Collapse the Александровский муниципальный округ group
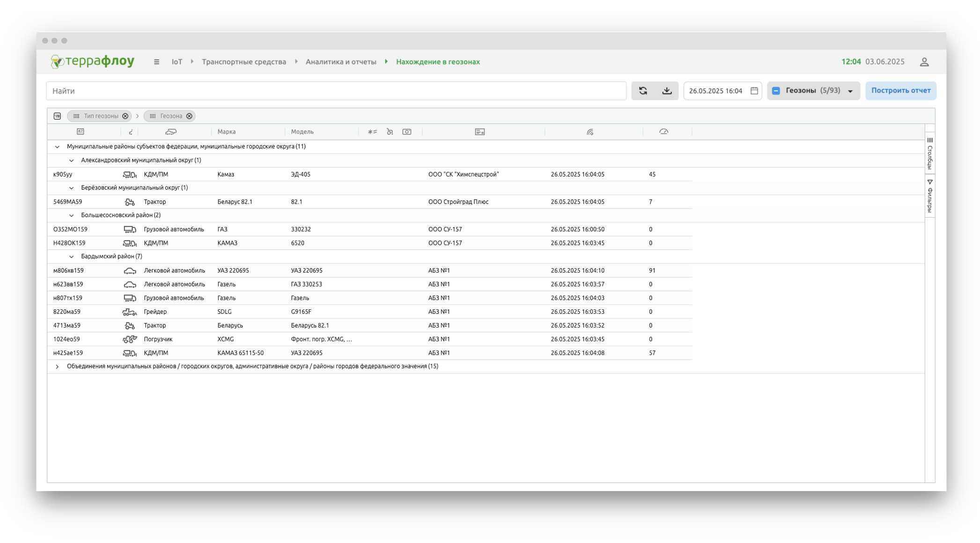Image resolution: width=980 pixels, height=543 pixels. (x=71, y=161)
